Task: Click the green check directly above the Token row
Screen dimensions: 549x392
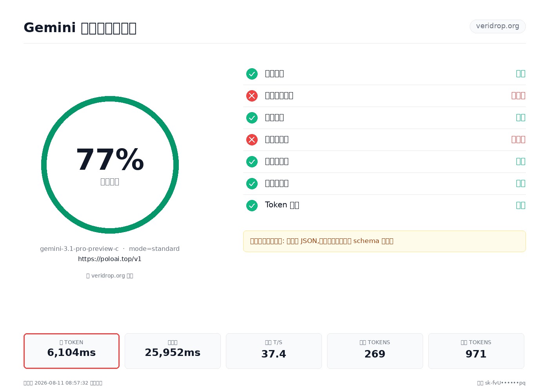Action: click(x=252, y=183)
